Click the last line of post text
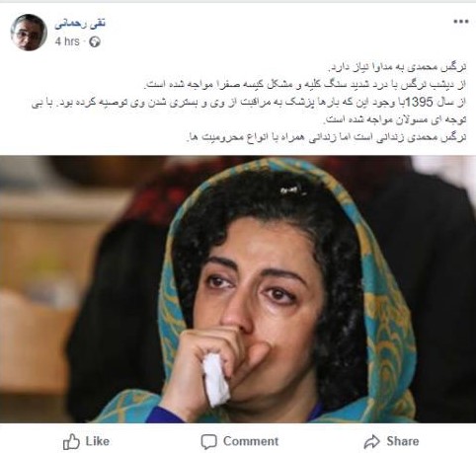Viewport: 476px width, 453px height. 327,137
